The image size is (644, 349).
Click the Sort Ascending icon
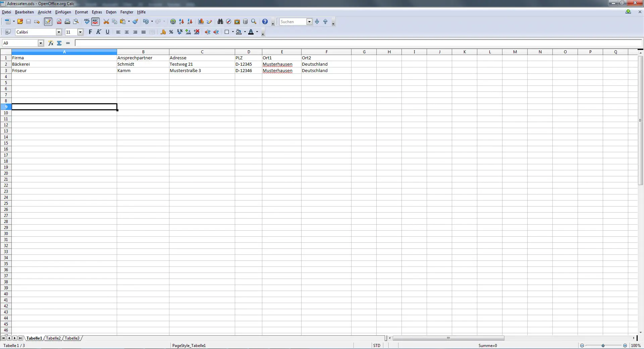[181, 22]
